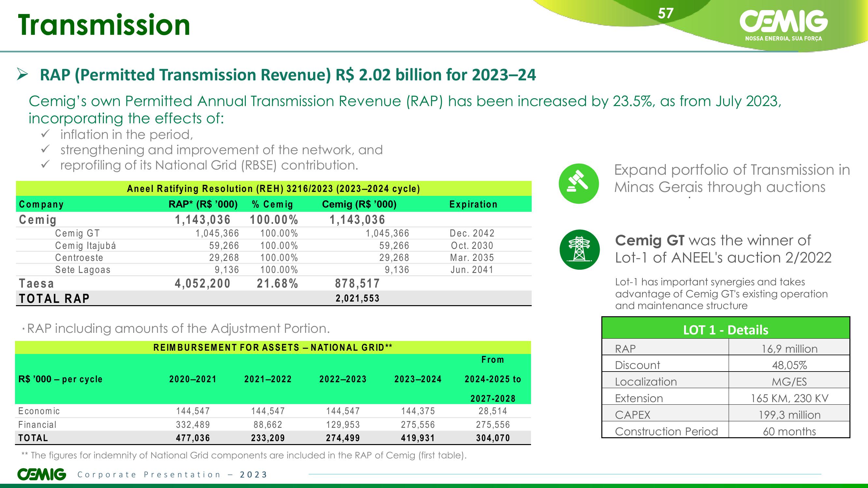Click the Taesa RAP value 4,052,200
868x488 pixels.
[x=203, y=283]
